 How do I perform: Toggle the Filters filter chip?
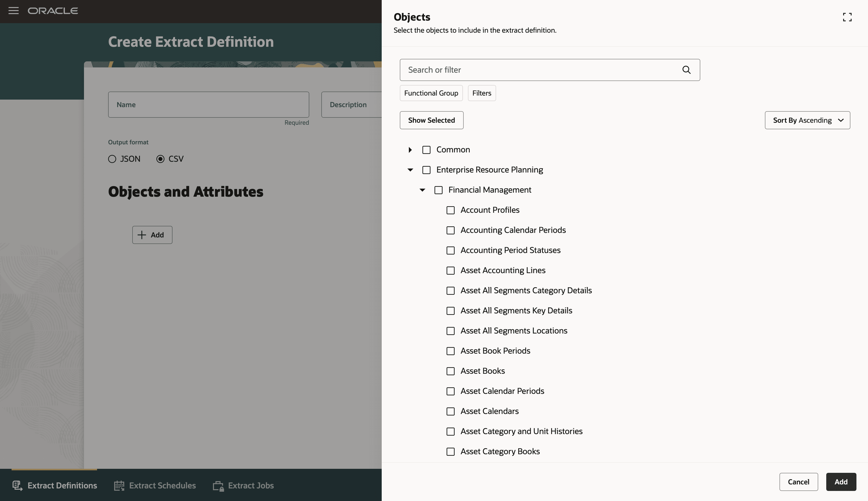point(482,93)
